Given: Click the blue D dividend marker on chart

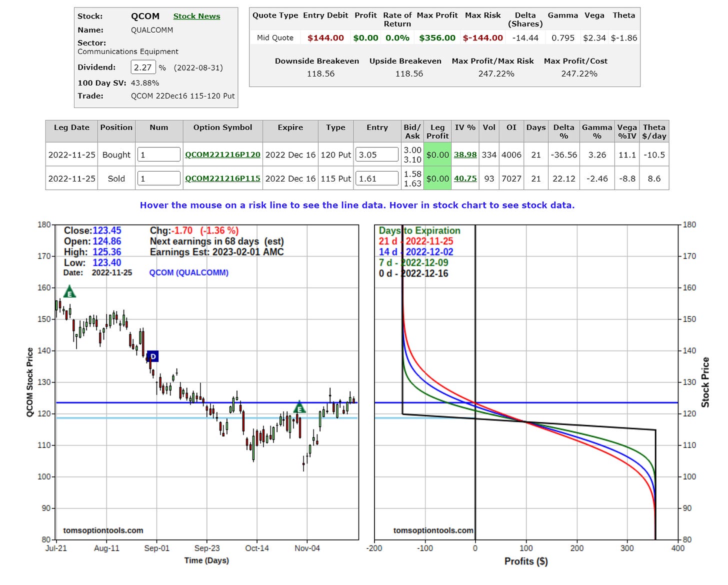Looking at the screenshot, I should (153, 356).
